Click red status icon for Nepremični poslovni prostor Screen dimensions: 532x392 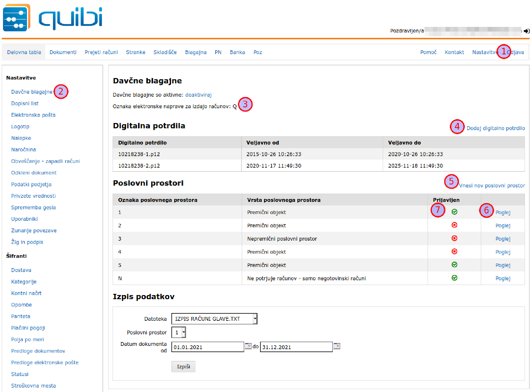coord(454,238)
